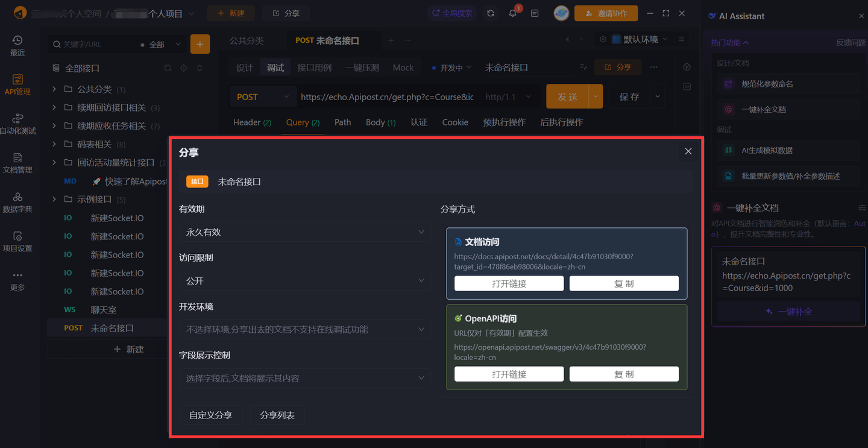
Task: Switch to the 接口用例 tab
Action: pyautogui.click(x=314, y=68)
